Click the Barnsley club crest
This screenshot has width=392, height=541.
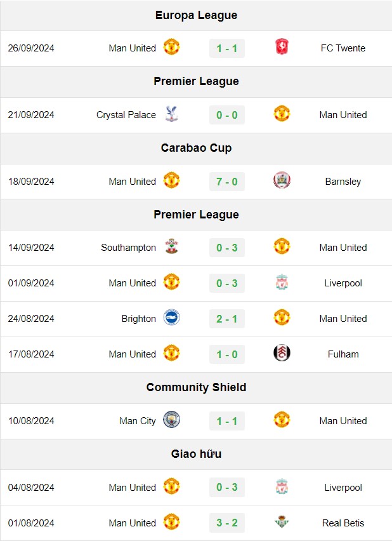282,180
